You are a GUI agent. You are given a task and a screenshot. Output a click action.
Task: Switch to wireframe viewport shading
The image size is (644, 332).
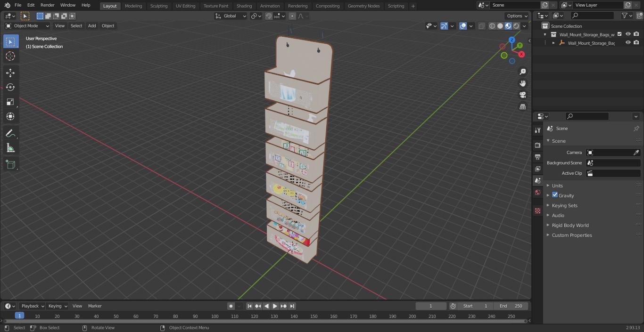[x=492, y=26]
